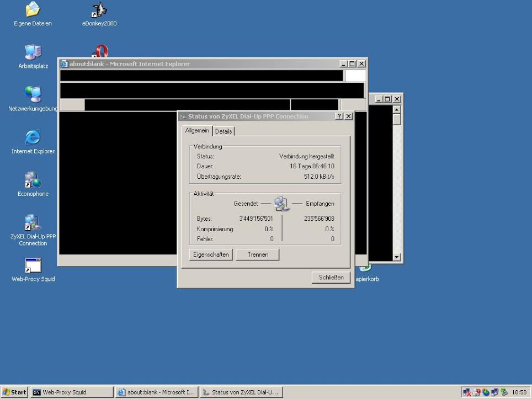Click the help question mark in dialog title

pyautogui.click(x=339, y=116)
